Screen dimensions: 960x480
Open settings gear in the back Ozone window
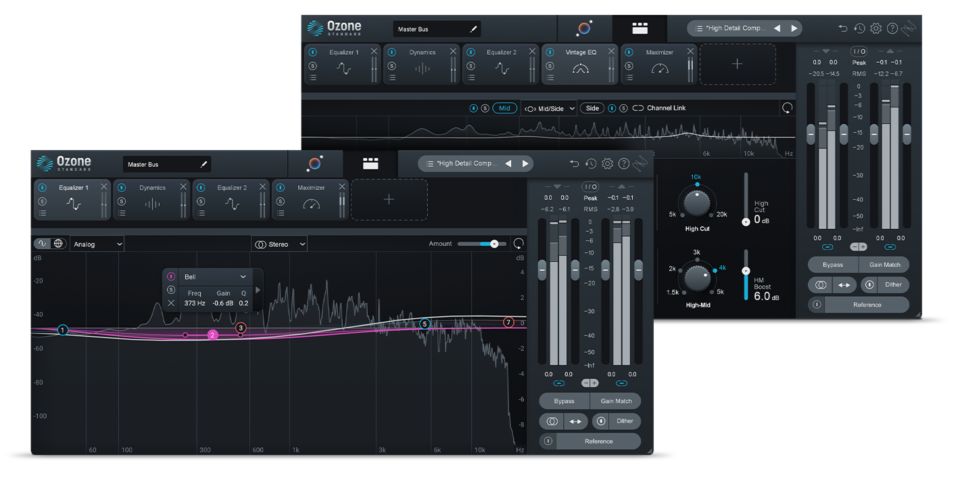click(x=876, y=28)
